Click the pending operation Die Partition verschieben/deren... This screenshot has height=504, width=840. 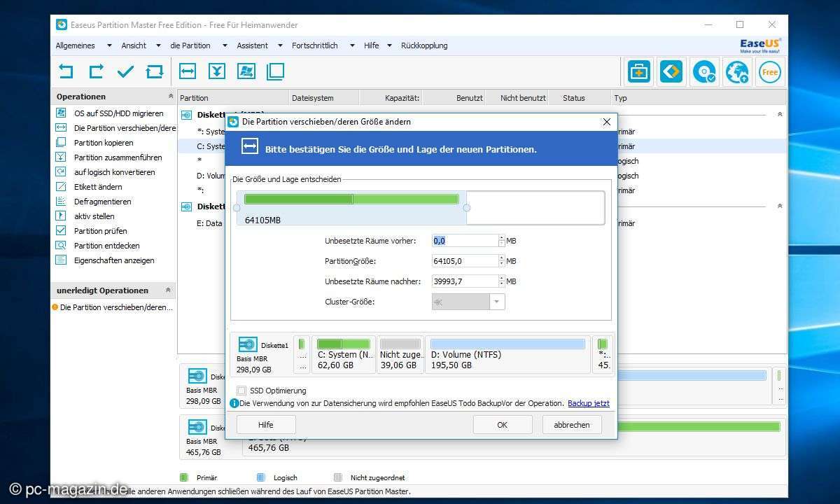pyautogui.click(x=113, y=307)
